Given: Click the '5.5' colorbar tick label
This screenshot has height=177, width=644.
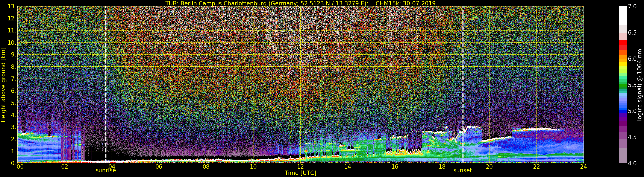Looking at the screenshot, I should coord(632,85).
